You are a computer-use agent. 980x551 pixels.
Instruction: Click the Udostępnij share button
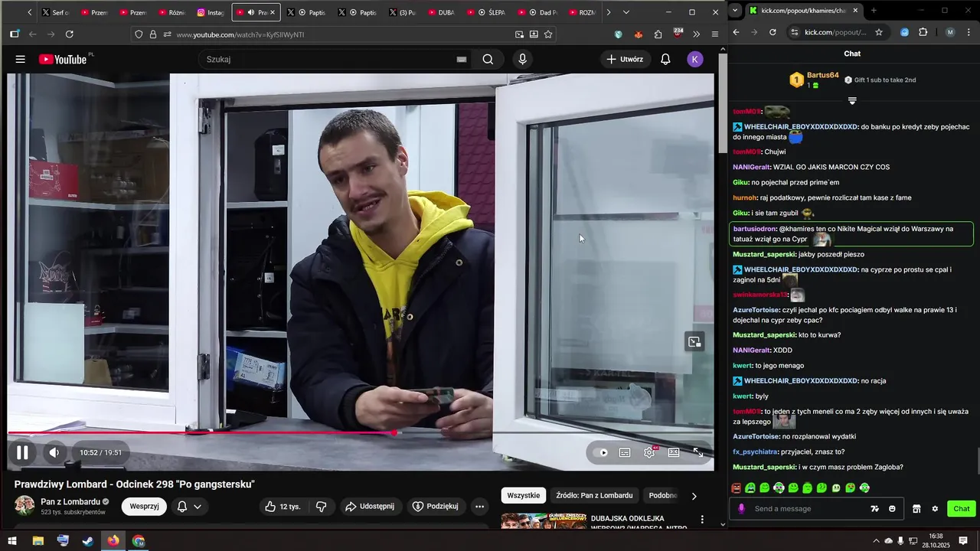tap(370, 507)
